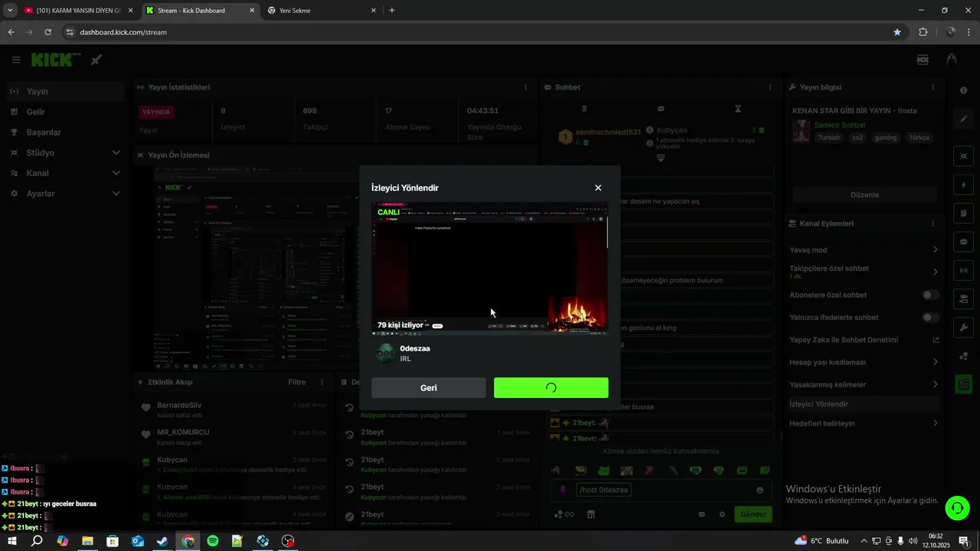Open Yavaş mod options arrow
Image resolution: width=980 pixels, height=551 pixels.
pyautogui.click(x=935, y=249)
